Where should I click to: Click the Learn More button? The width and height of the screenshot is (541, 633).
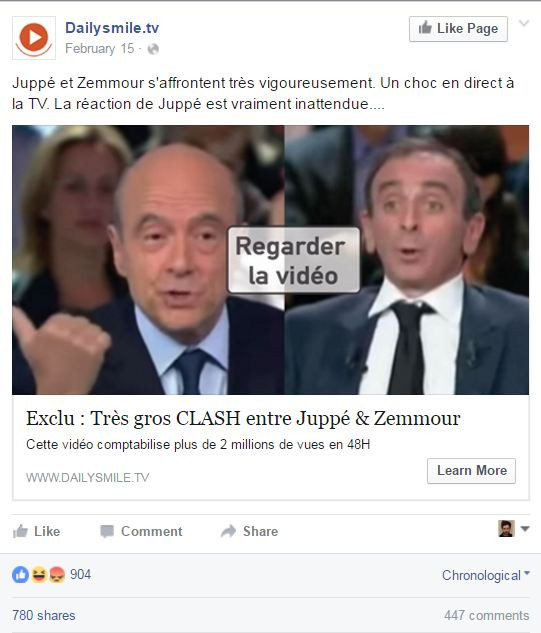coord(472,471)
